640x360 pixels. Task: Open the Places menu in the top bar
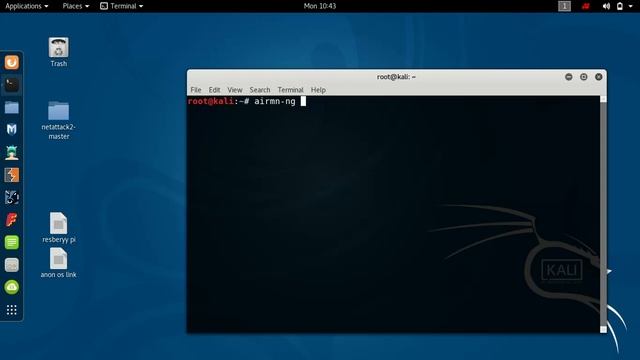tap(76, 6)
